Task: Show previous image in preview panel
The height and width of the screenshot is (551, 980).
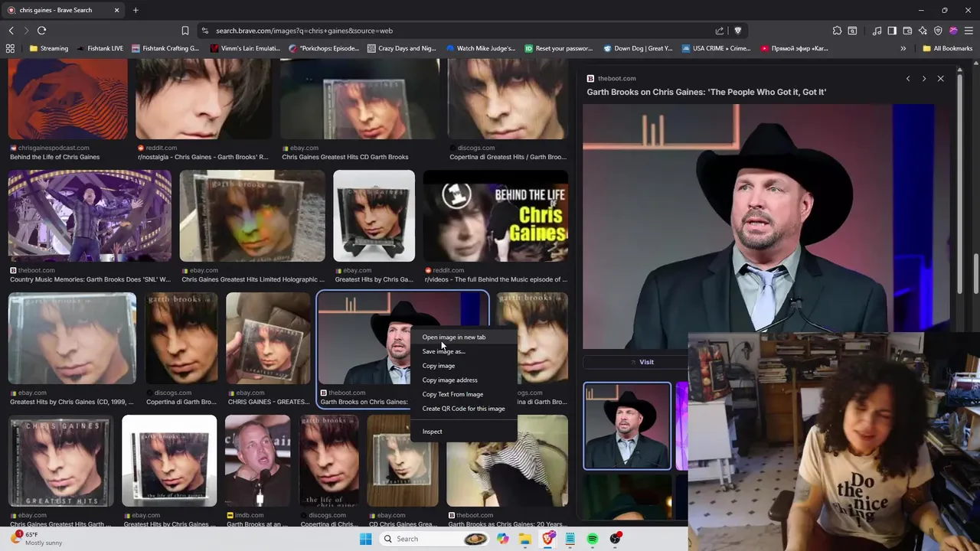Action: coord(908,79)
